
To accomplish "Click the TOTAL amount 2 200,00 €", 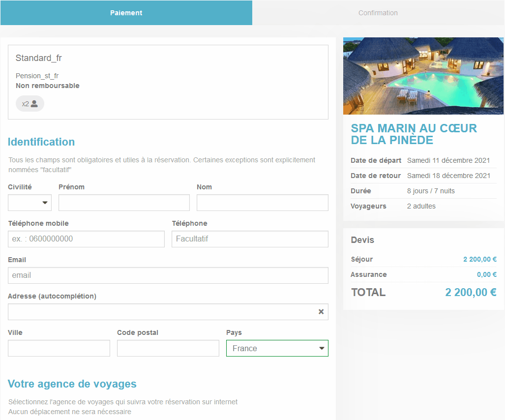I will (x=470, y=293).
